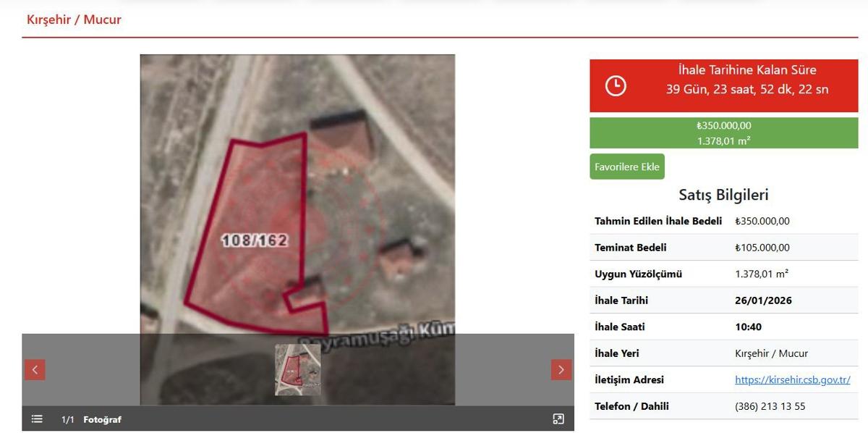This screenshot has width=868, height=433.
Task: Select the İhale Saati value 10:40
Action: point(748,327)
